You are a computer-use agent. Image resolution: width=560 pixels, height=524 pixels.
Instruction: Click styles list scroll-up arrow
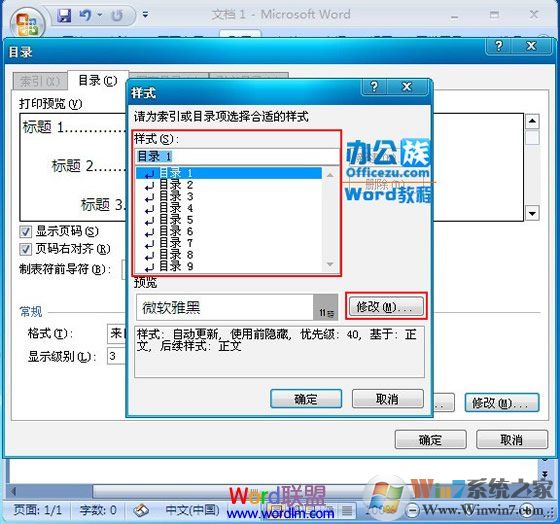click(x=330, y=175)
